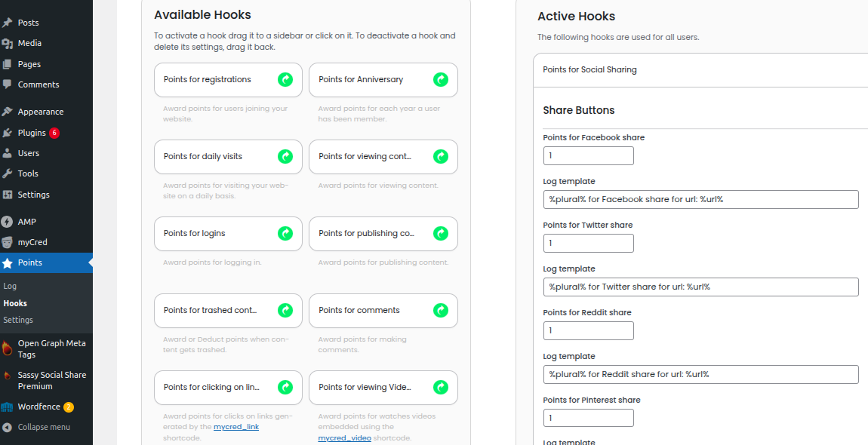This screenshot has width=868, height=445.
Task: Click the Available Hooks heading
Action: click(202, 15)
